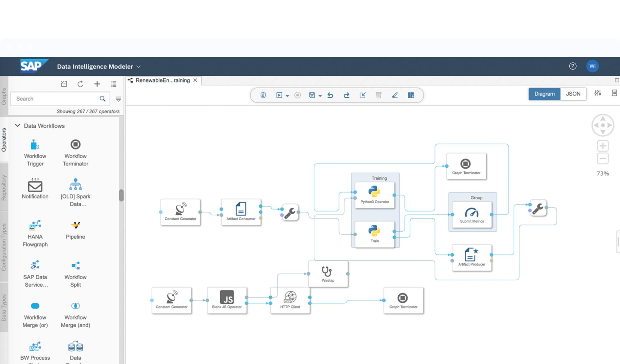This screenshot has height=364, width=620.
Task: Click the Redo arrow in toolbar
Action: [x=346, y=95]
